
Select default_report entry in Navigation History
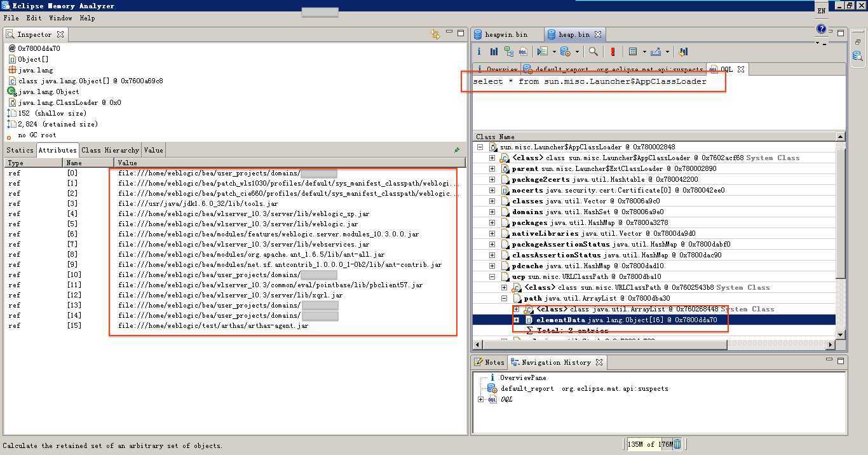(x=584, y=388)
